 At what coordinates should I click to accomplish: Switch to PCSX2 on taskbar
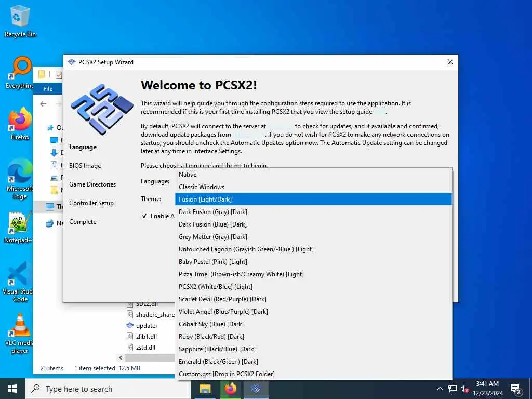click(256, 389)
